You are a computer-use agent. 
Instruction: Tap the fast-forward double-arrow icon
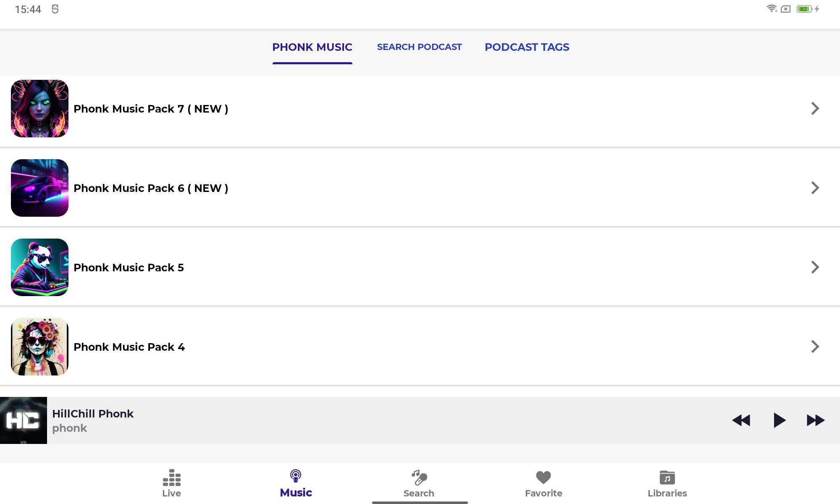pyautogui.click(x=815, y=420)
